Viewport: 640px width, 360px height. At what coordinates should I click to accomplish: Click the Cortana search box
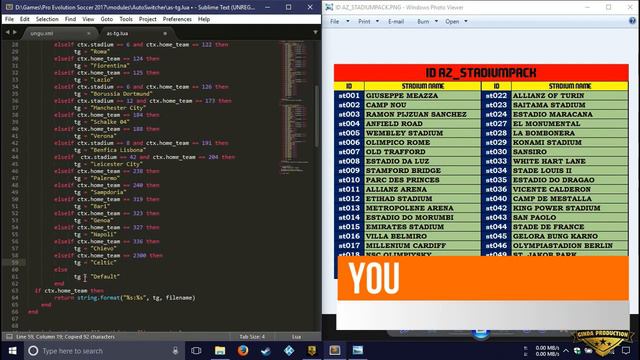[x=104, y=351]
